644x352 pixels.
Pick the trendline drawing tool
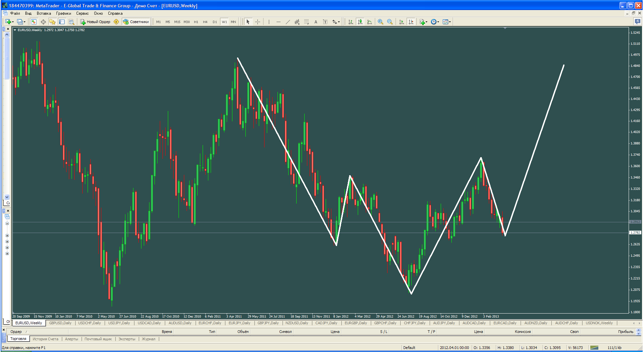(288, 22)
